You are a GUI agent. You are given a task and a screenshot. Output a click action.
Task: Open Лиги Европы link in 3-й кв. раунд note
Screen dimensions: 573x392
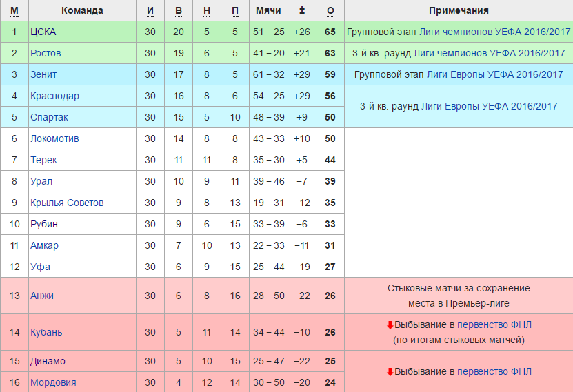click(489, 106)
